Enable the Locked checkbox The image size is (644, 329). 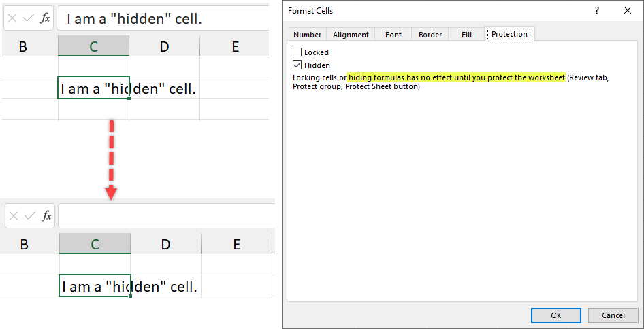click(x=297, y=52)
